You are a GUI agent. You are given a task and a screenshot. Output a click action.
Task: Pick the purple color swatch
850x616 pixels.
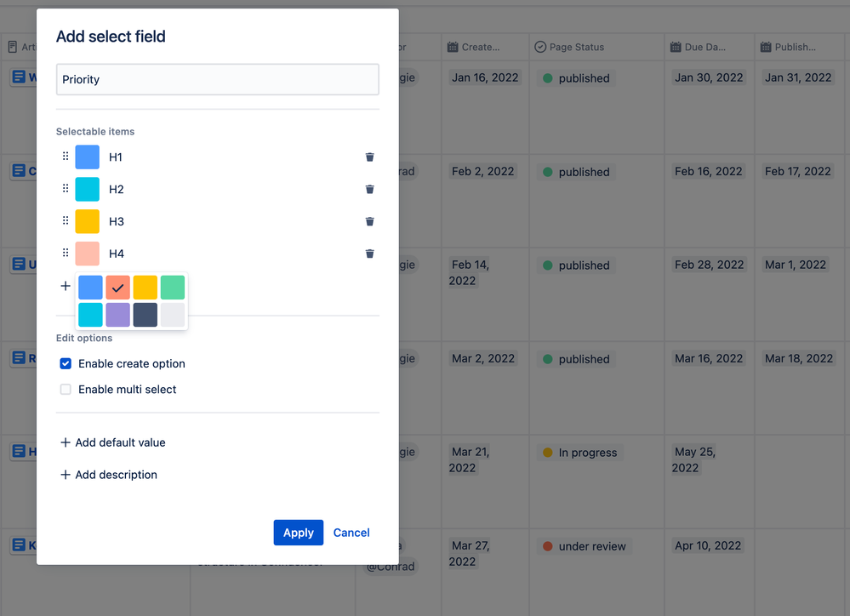pos(117,315)
